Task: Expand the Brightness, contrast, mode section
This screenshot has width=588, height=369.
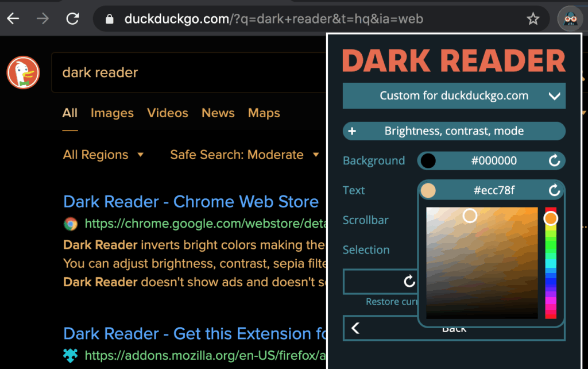Action: 454,131
